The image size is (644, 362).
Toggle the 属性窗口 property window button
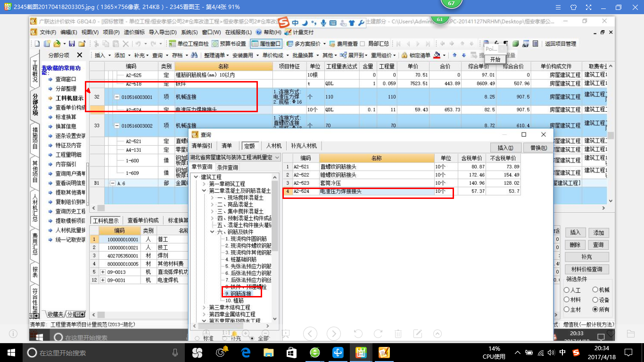[266, 43]
